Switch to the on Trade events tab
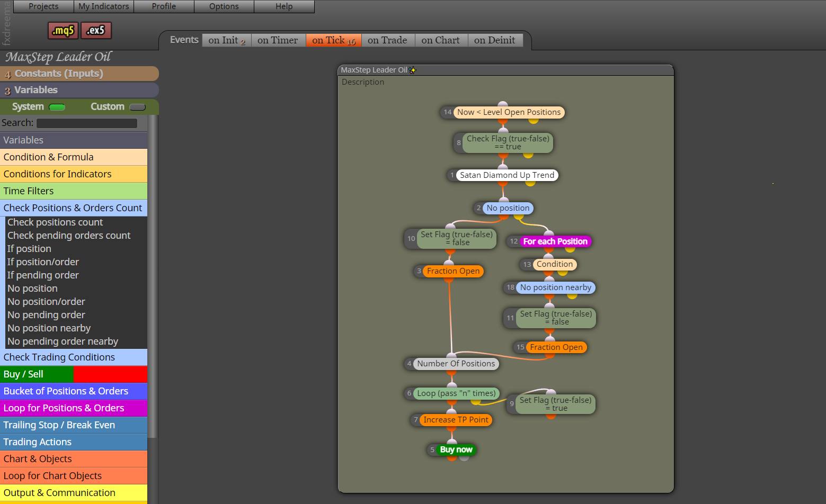Screen dimensions: 826x504 [x=387, y=40]
